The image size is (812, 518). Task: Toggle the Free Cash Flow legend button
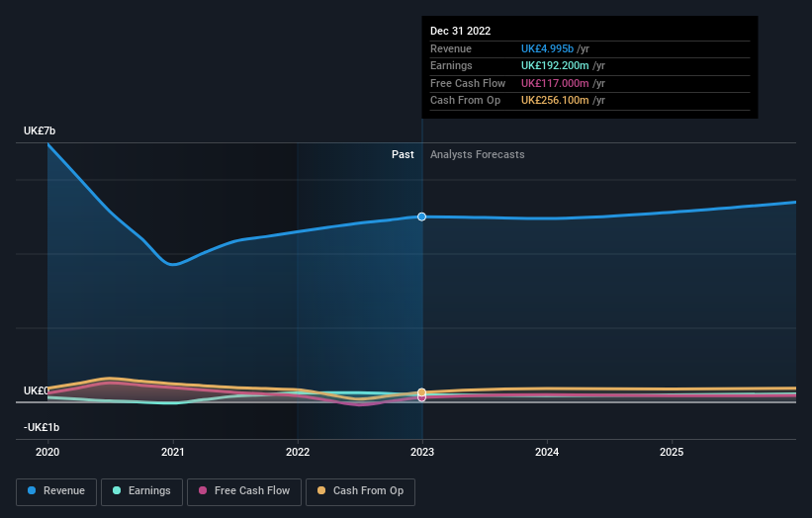[x=244, y=491]
